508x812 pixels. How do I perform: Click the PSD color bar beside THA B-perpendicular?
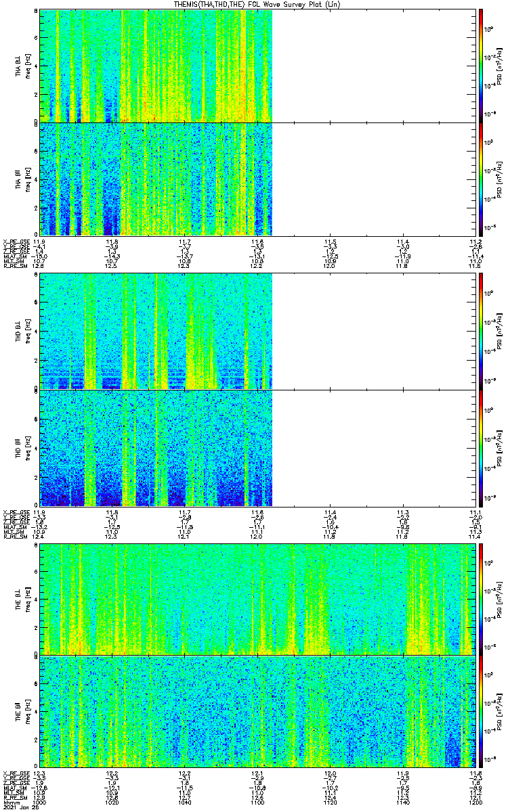click(x=481, y=66)
